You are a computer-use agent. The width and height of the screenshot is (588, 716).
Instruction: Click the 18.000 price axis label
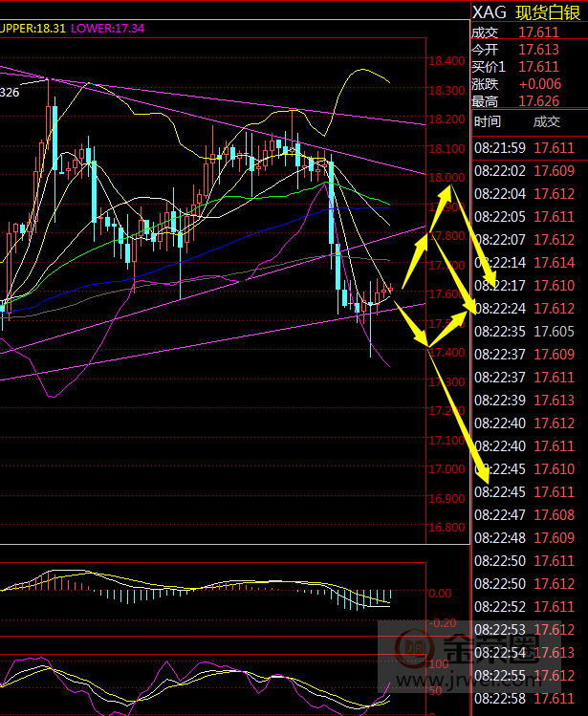(446, 178)
